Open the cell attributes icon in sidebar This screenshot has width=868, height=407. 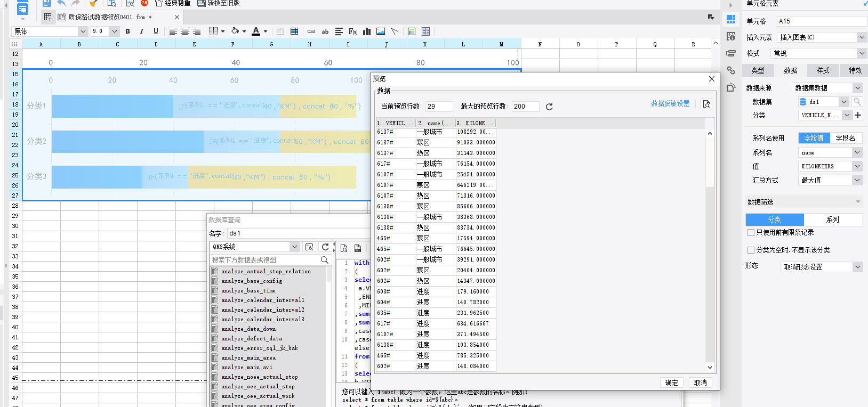pos(731,36)
